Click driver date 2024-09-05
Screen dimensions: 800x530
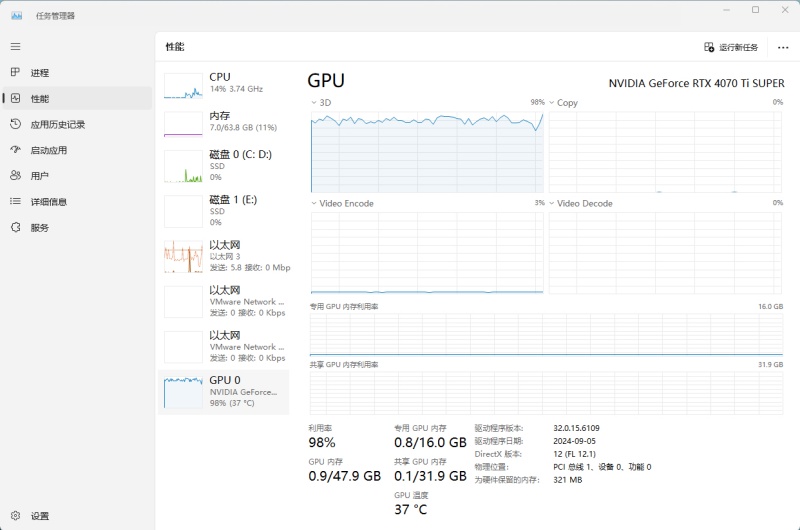click(574, 441)
